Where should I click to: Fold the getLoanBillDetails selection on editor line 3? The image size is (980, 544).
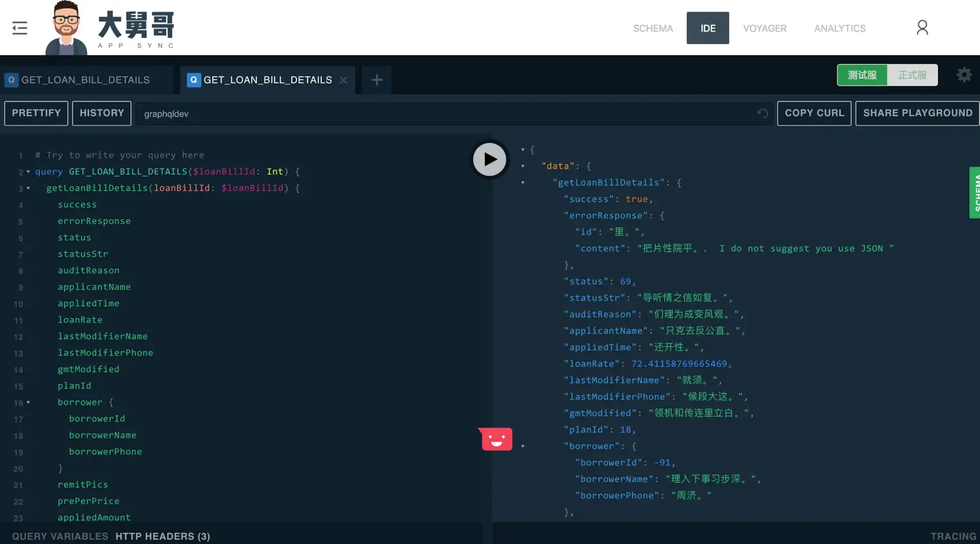[x=28, y=188]
